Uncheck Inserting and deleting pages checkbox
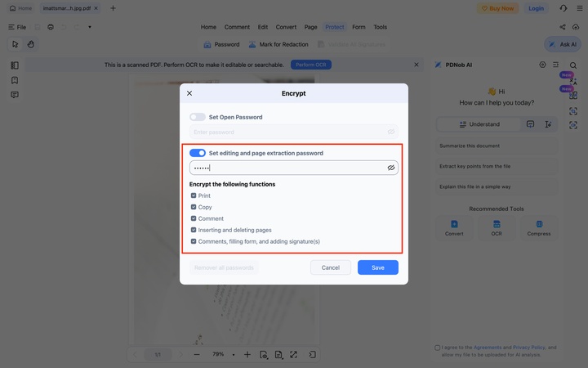Viewport: 588px width, 368px height. [x=194, y=230]
